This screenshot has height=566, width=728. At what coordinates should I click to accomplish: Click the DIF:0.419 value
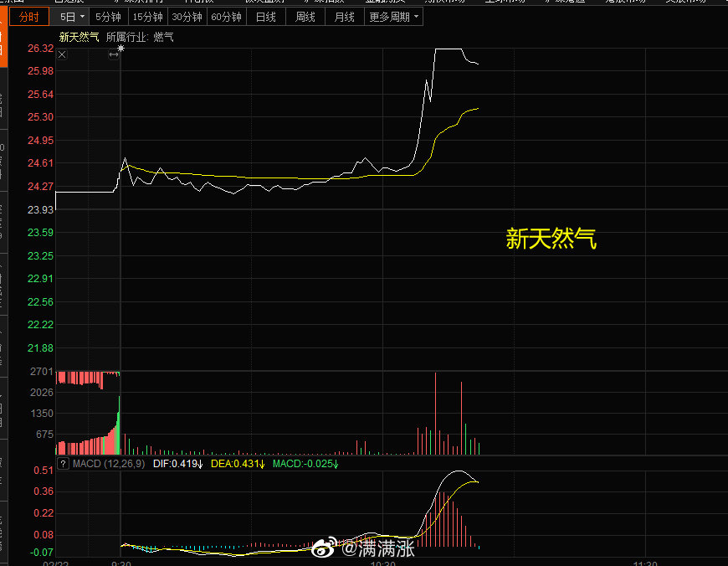tap(178, 464)
